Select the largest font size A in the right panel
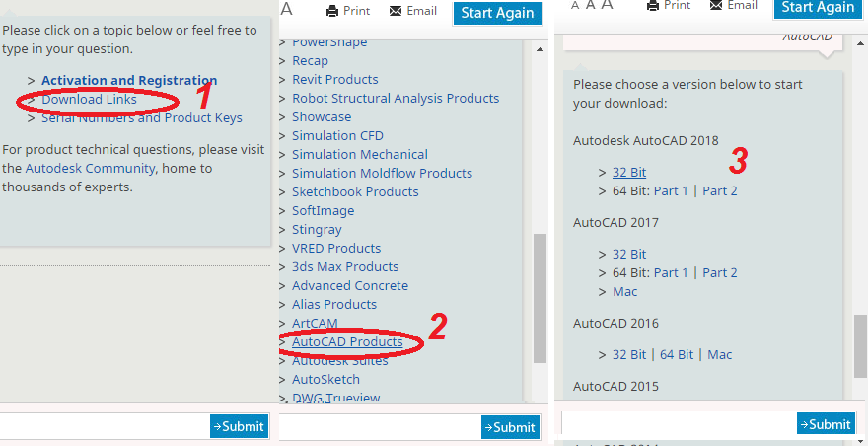Screen dimensions: 868x448 point(608,4)
